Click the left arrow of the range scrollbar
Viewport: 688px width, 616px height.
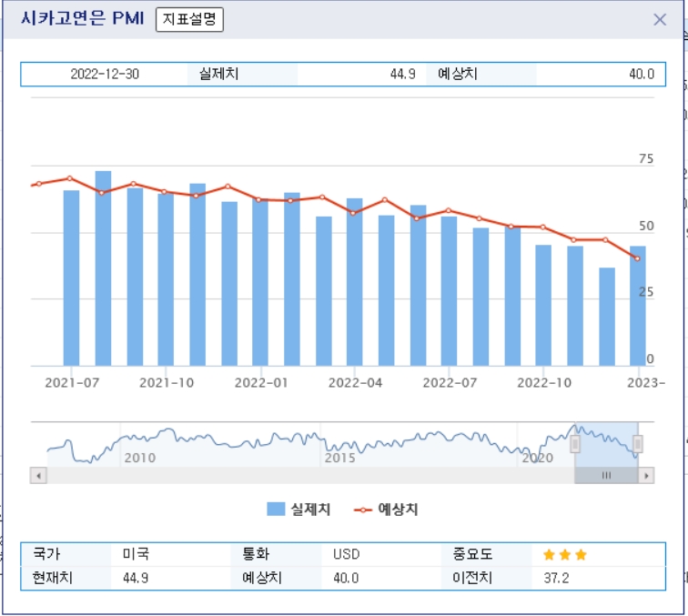[38, 476]
